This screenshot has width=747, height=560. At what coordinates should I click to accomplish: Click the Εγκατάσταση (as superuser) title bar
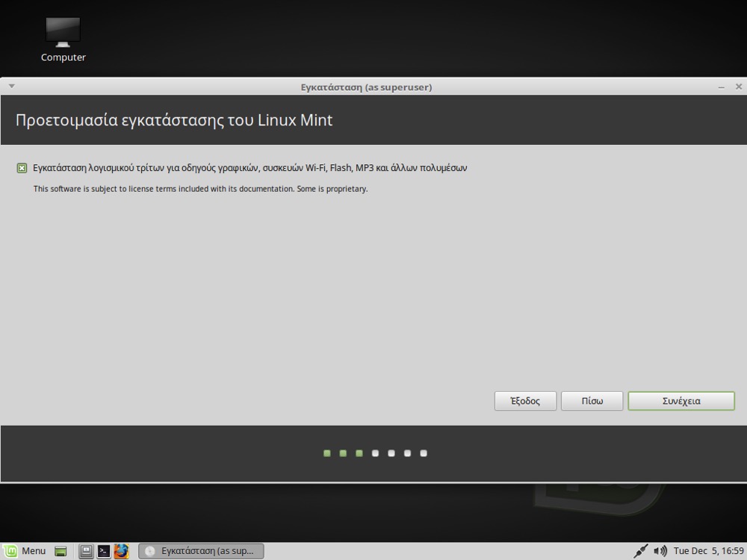tap(366, 87)
